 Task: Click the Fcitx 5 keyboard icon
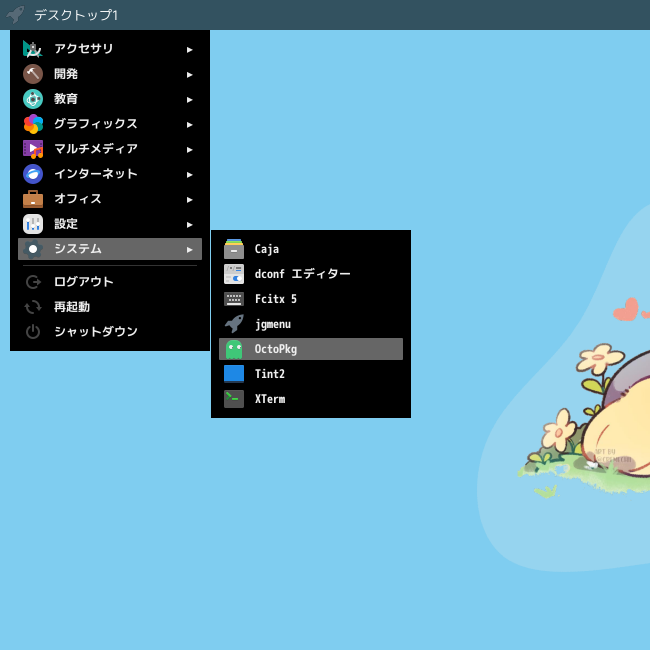[x=234, y=299]
